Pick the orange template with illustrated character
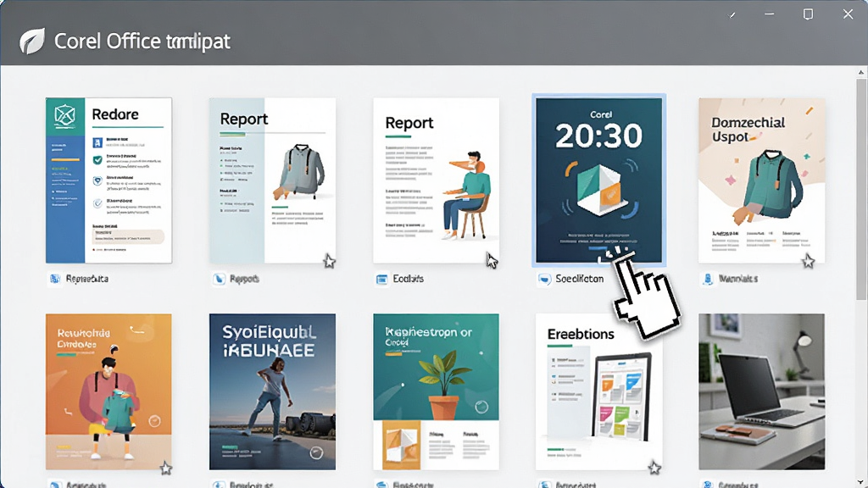The height and width of the screenshot is (488, 868). (108, 391)
